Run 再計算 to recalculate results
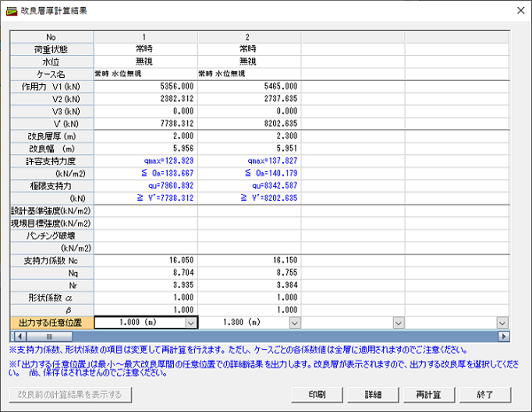532x412 pixels. 430,393
